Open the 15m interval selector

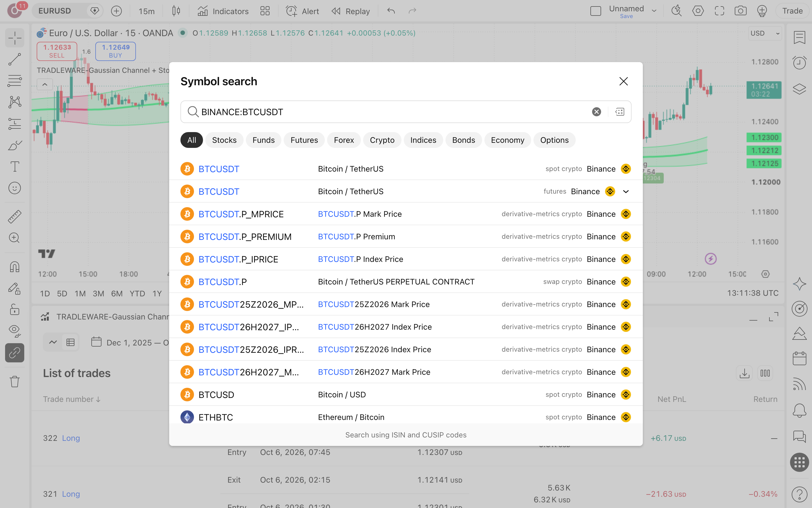click(147, 11)
